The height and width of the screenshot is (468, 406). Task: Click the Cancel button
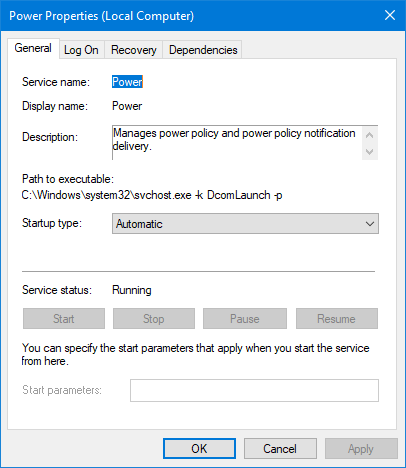point(280,449)
